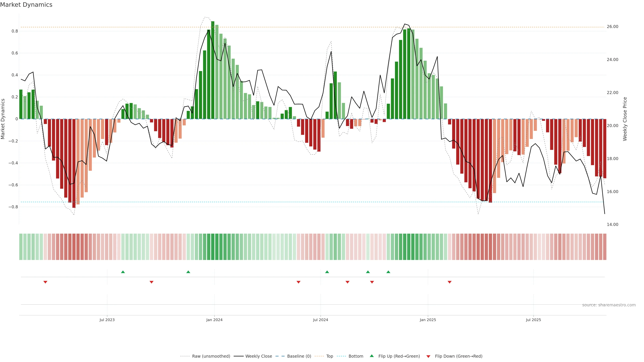Click the first red flip-down marker on the left

tap(45, 282)
